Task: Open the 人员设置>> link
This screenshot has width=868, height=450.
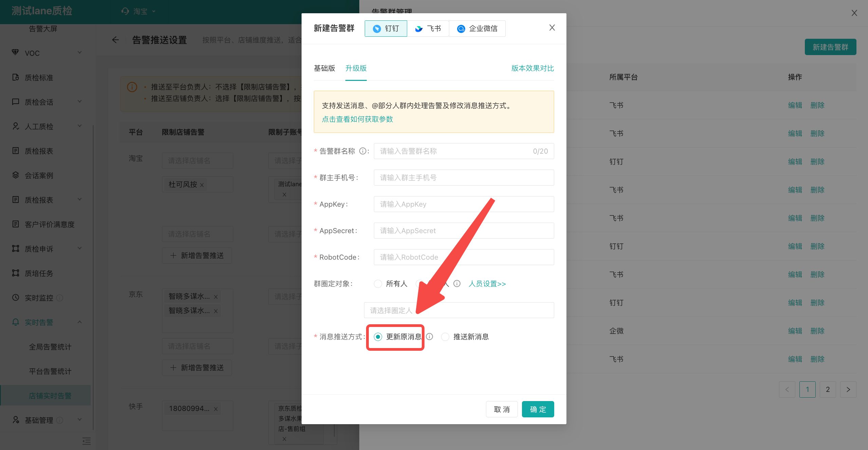Action: 487,284
